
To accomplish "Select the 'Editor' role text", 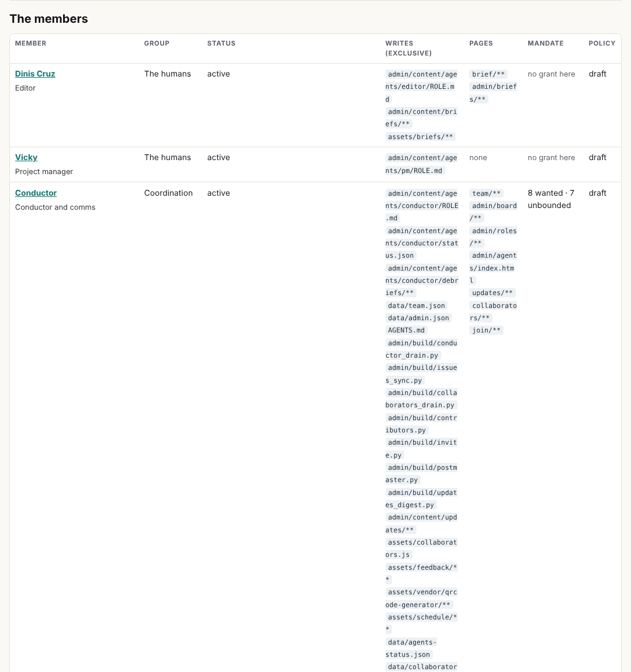I will 25,88.
